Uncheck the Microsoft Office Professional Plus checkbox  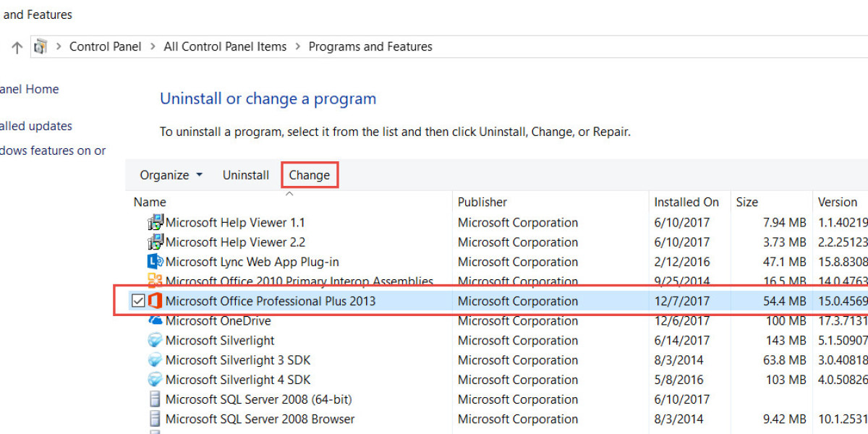(x=138, y=301)
